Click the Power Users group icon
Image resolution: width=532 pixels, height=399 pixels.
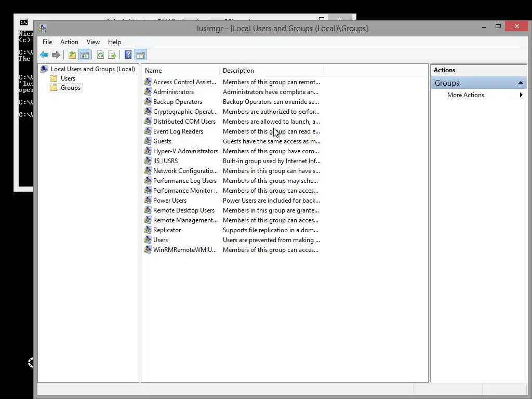(x=148, y=200)
